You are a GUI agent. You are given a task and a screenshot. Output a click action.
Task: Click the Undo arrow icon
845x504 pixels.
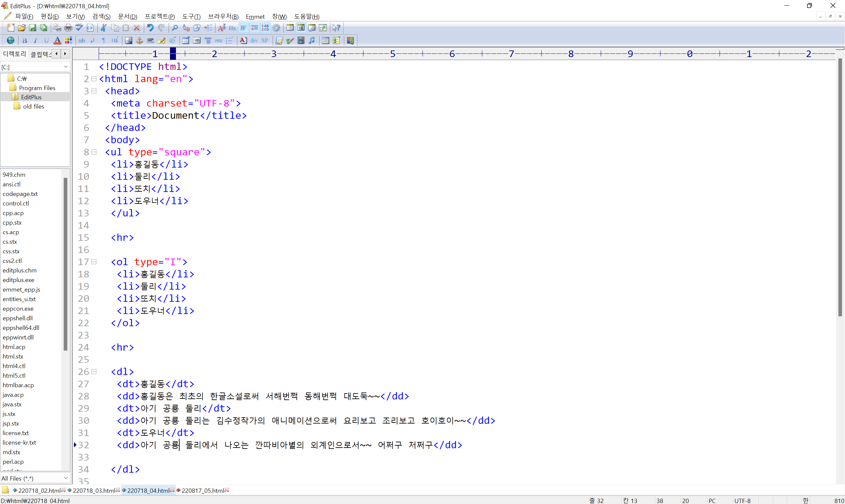150,28
